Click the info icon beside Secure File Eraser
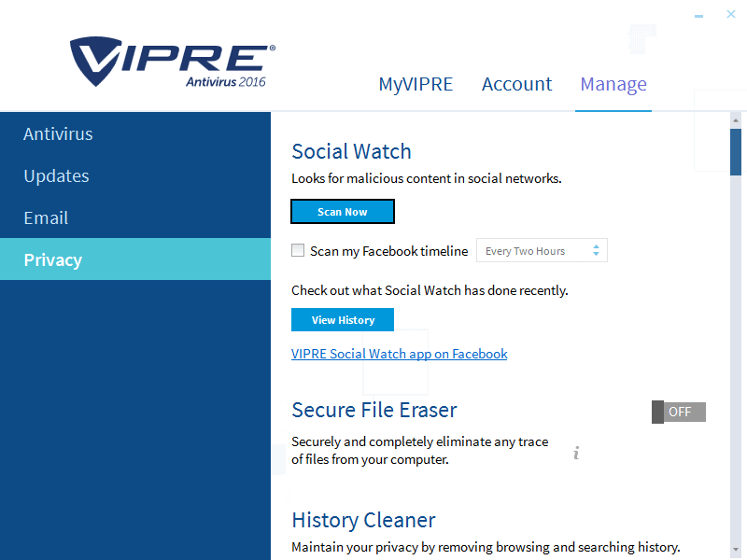 tap(576, 453)
